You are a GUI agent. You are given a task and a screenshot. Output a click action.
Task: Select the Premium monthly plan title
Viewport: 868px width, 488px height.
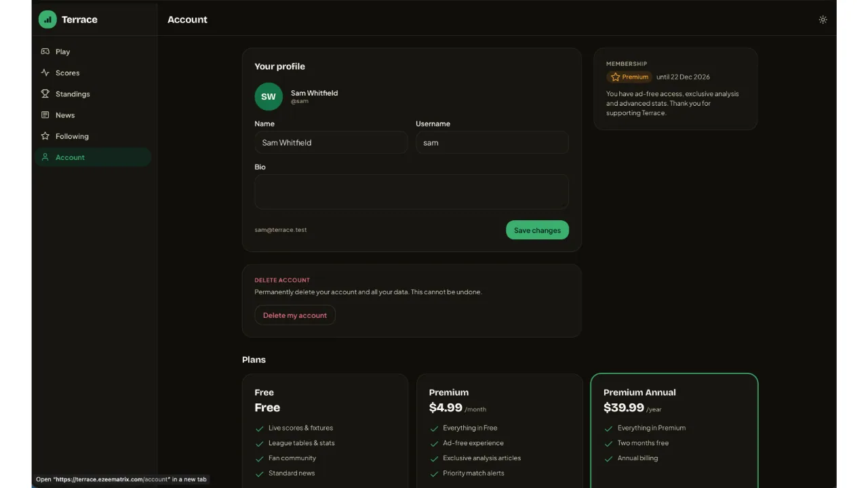[449, 392]
